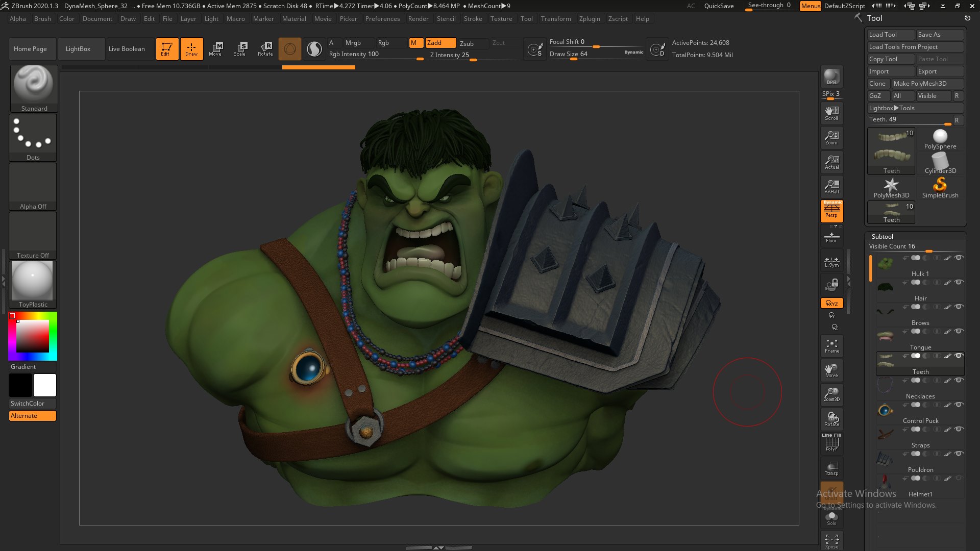
Task: Toggle the Persp perspective view icon
Action: [x=831, y=211]
